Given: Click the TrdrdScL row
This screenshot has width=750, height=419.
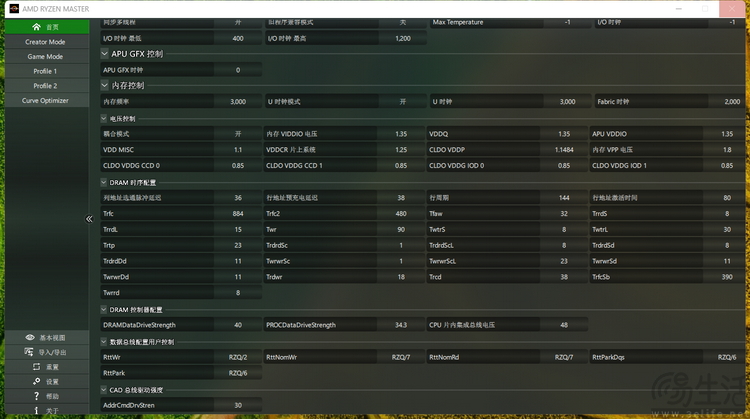Looking at the screenshot, I should [x=507, y=245].
